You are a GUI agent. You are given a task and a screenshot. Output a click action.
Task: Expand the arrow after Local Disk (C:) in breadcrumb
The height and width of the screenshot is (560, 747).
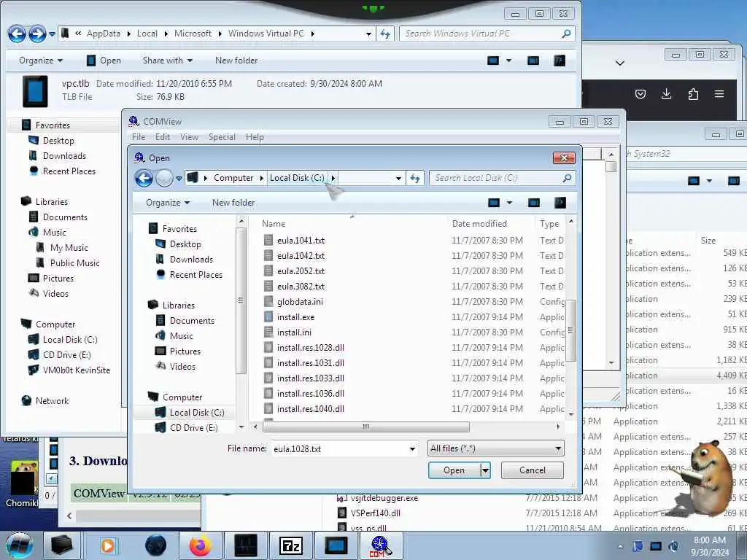pyautogui.click(x=333, y=178)
